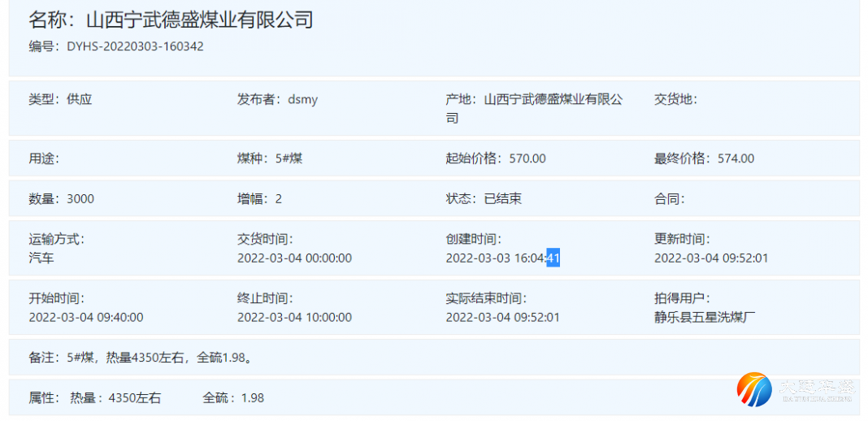Click the winning bidder 静乐县五星洗煤厂

[x=705, y=317]
